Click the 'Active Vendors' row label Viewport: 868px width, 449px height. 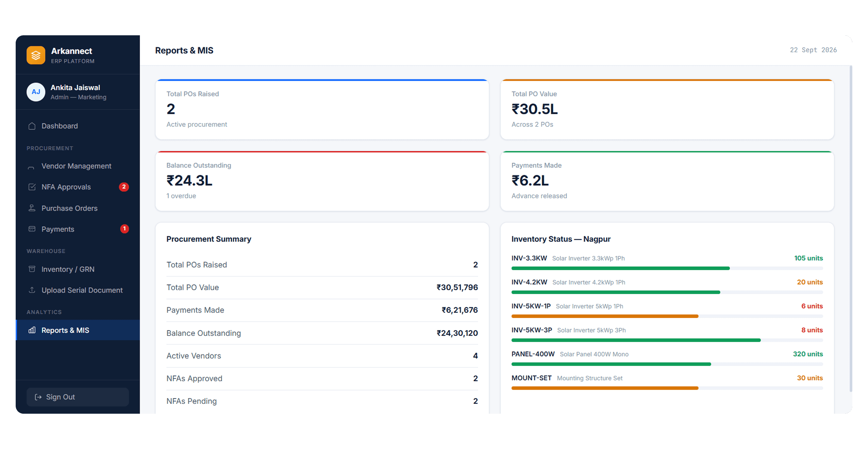pos(194,356)
